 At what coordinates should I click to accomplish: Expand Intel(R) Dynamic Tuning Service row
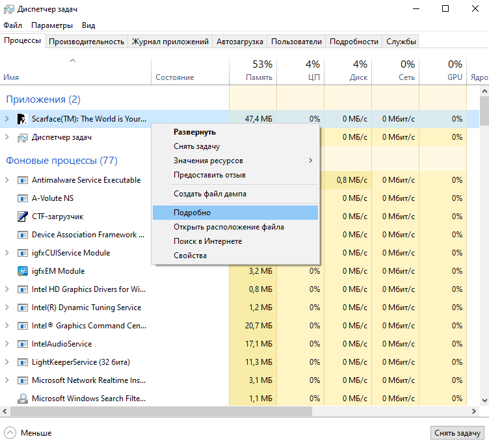[7, 308]
